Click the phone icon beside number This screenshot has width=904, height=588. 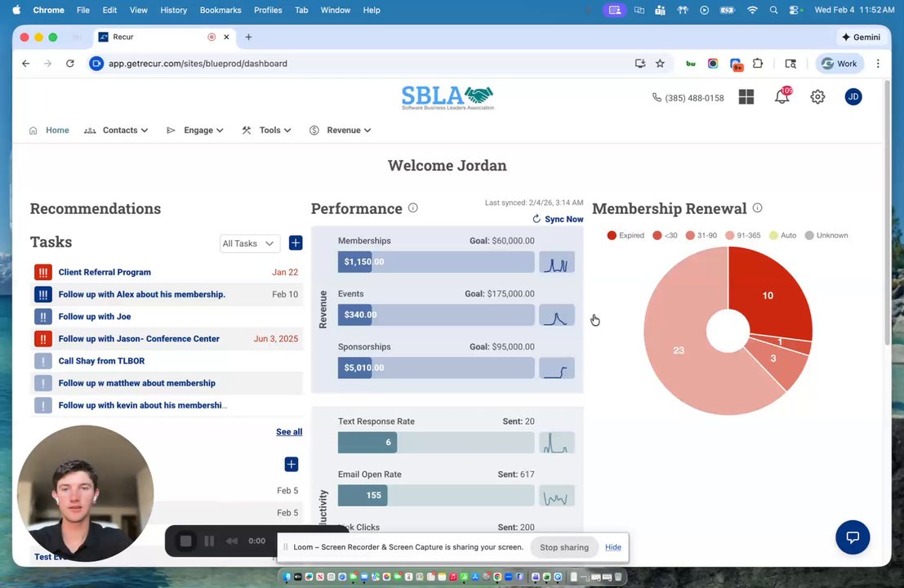[x=657, y=97]
